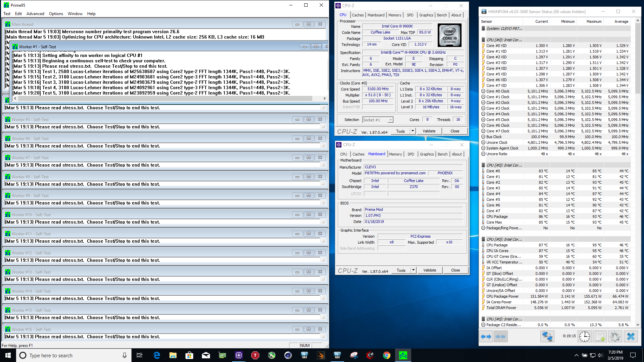Viewport: 644px width, 362px height.
Task: Open HWiNFO remote network monitors icon
Action: point(547,337)
